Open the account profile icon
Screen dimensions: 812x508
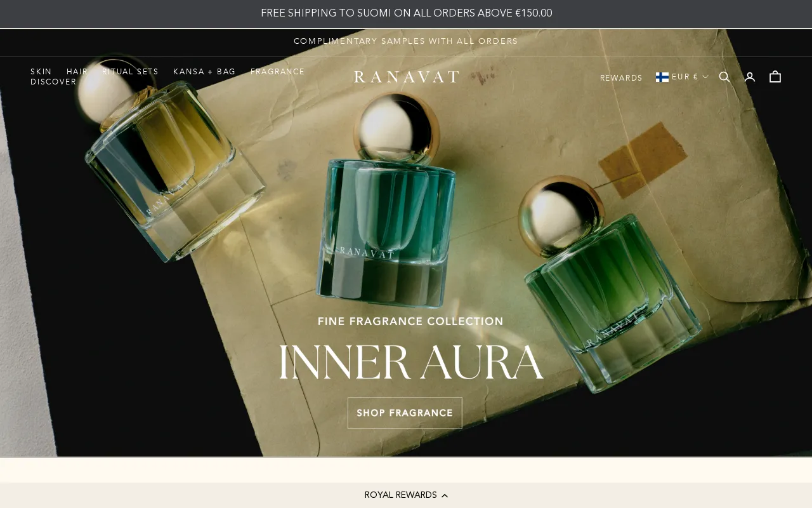coord(750,77)
